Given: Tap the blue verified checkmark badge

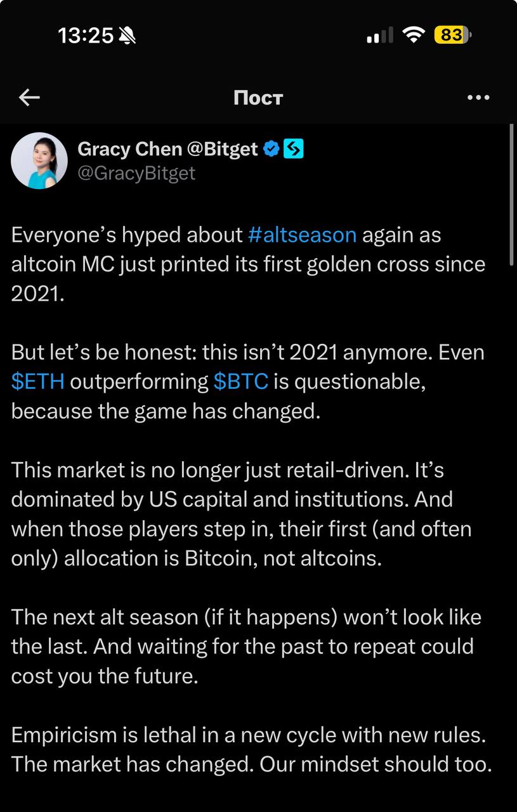Looking at the screenshot, I should [x=272, y=149].
